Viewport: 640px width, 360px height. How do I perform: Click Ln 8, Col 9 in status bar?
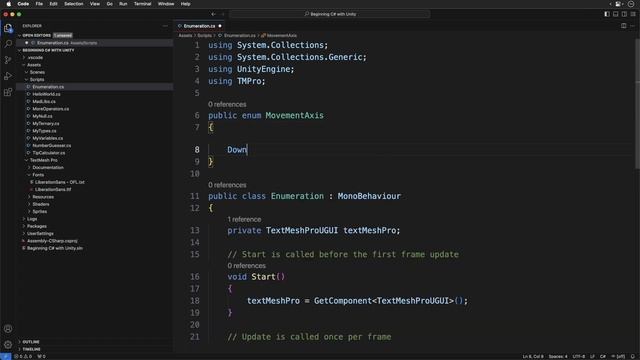pyautogui.click(x=533, y=356)
